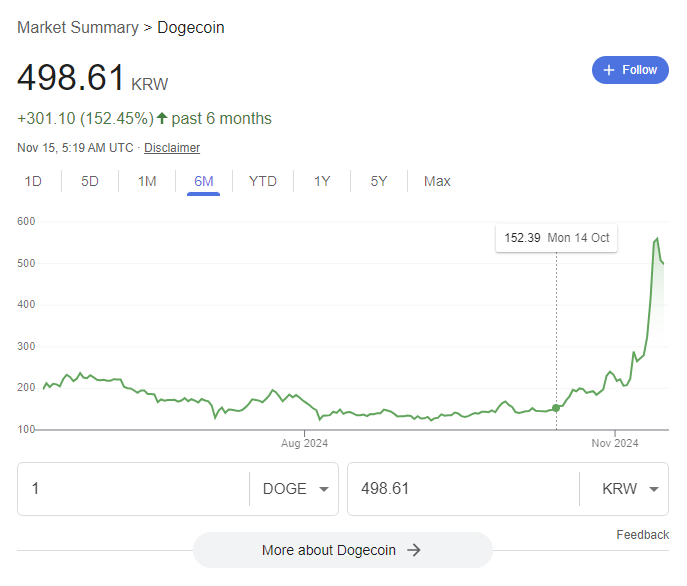Open the KRW currency dropdown

pyautogui.click(x=630, y=489)
